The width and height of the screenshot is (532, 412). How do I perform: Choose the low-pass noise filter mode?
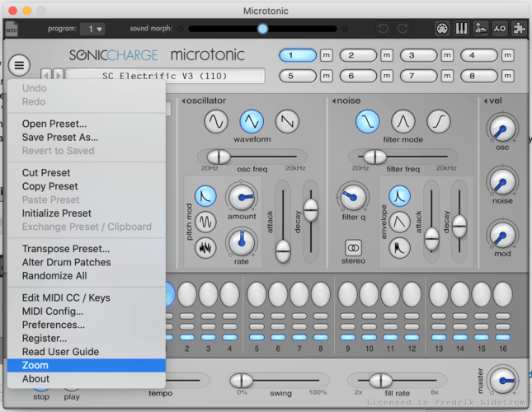367,121
